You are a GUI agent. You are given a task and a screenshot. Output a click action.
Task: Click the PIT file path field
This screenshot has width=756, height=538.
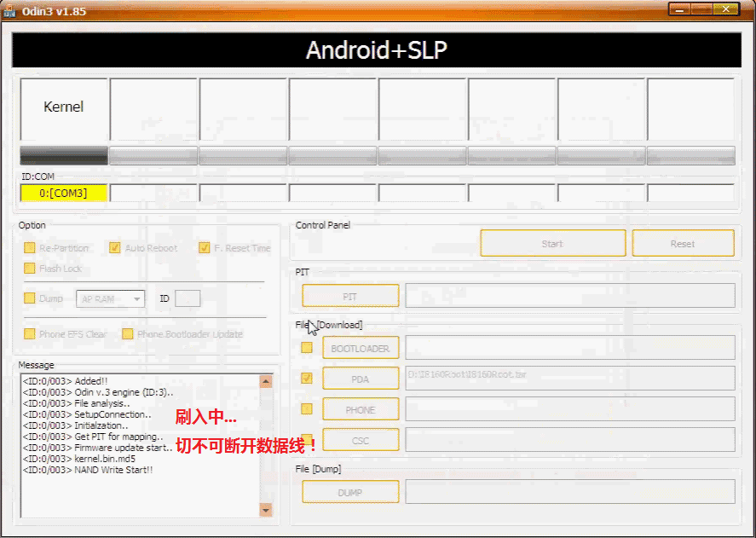click(570, 296)
